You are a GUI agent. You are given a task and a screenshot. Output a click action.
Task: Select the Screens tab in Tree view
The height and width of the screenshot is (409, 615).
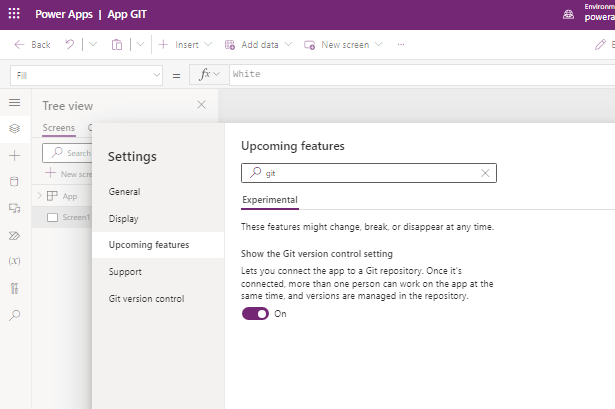tap(58, 128)
